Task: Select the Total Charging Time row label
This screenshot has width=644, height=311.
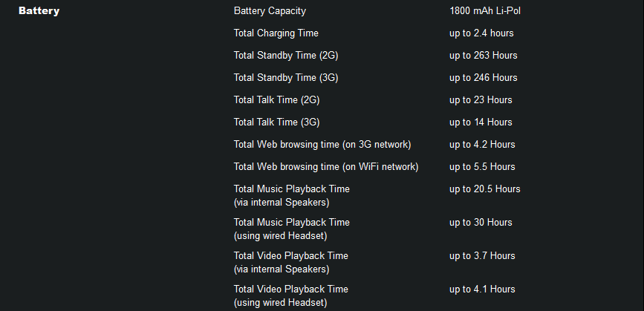Action: coord(276,33)
